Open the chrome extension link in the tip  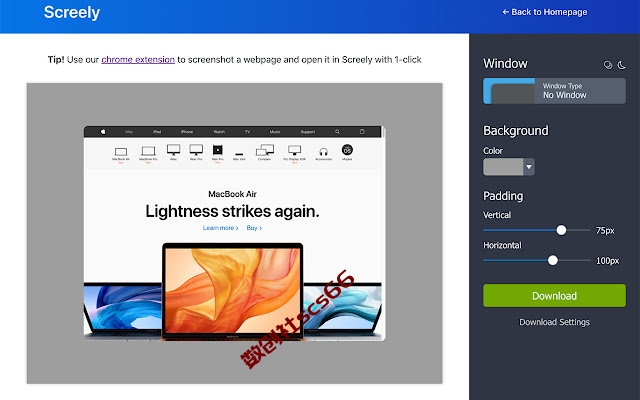[138, 60]
